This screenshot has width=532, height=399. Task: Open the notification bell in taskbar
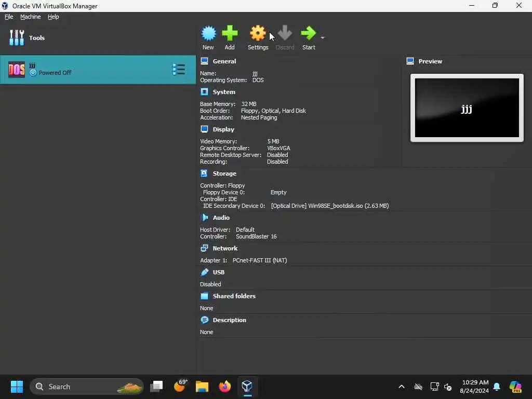point(497,387)
